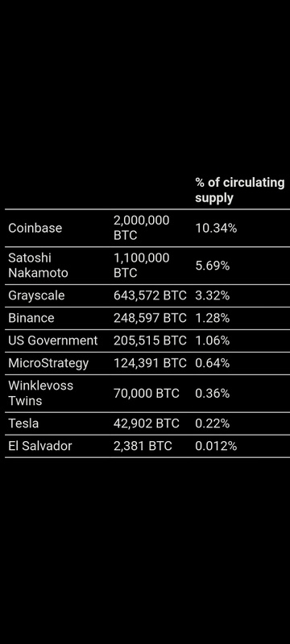Select the Winklevoss Twins entry

tap(40, 393)
